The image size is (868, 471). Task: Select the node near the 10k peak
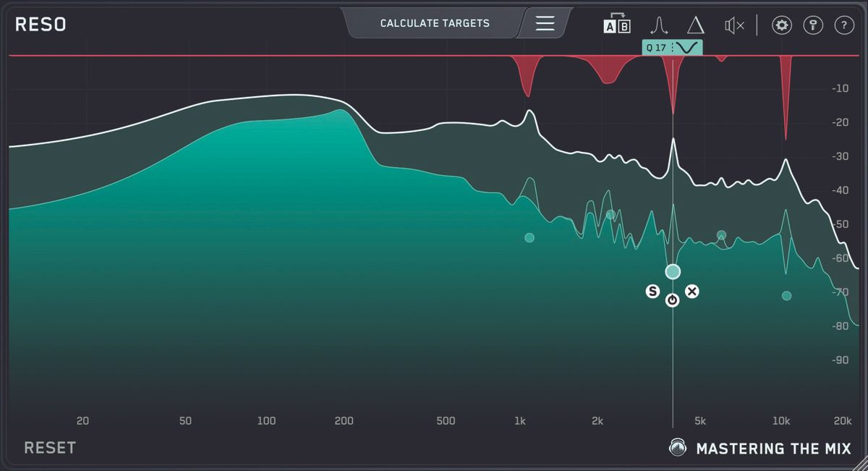786,294
